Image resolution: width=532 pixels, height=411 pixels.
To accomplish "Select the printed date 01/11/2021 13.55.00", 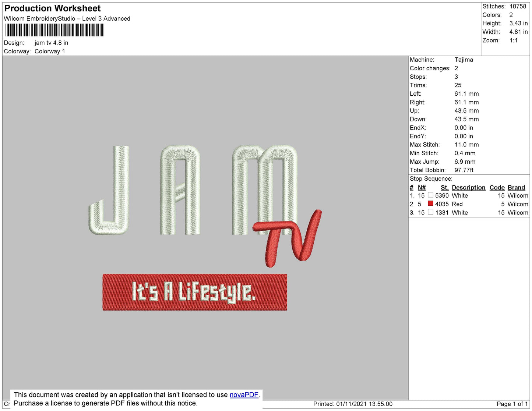I will tap(364, 404).
